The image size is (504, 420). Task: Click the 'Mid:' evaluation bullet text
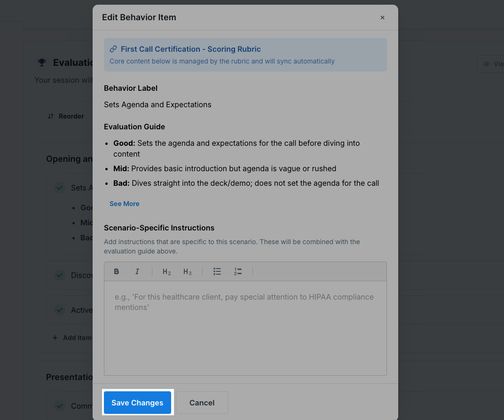pyautogui.click(x=225, y=168)
